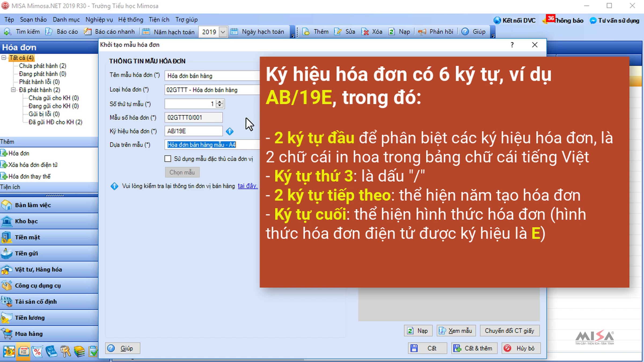Open the blue Sổ cái ledger book icon
Image resolution: width=644 pixels, height=362 pixels.
(51, 352)
